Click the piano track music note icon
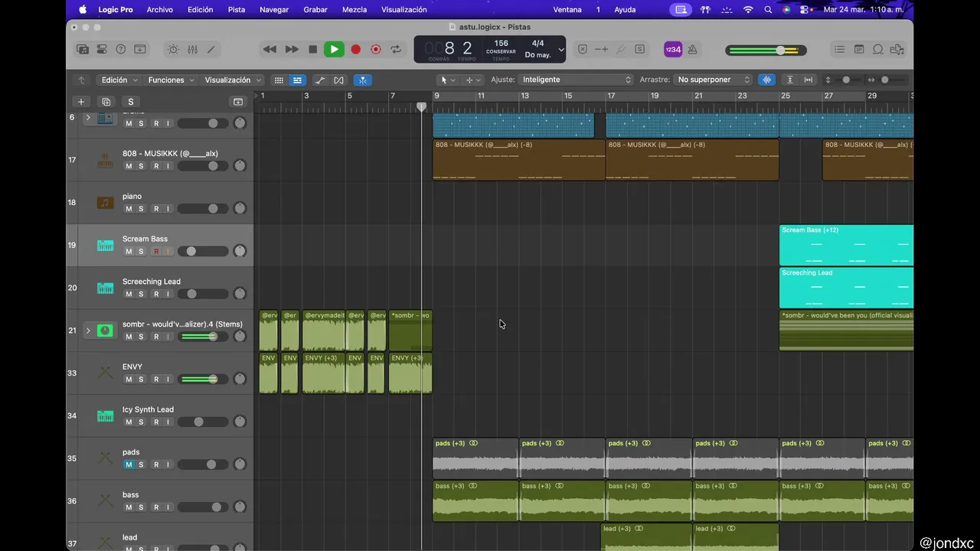980x551 pixels. coord(105,203)
